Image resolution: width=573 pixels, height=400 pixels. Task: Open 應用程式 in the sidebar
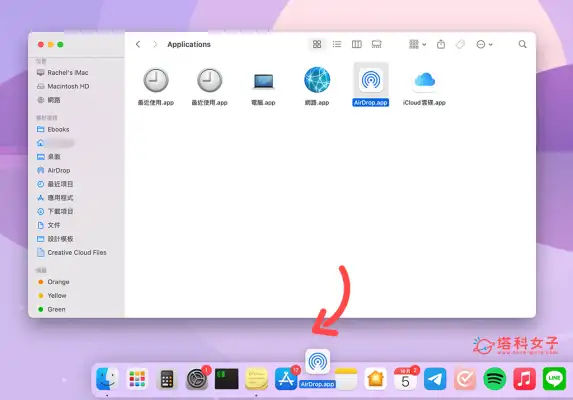pos(55,198)
